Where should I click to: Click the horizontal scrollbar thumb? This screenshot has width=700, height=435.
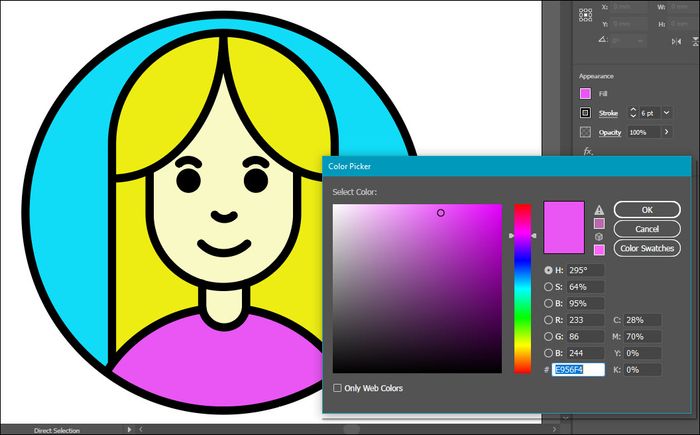point(352,430)
